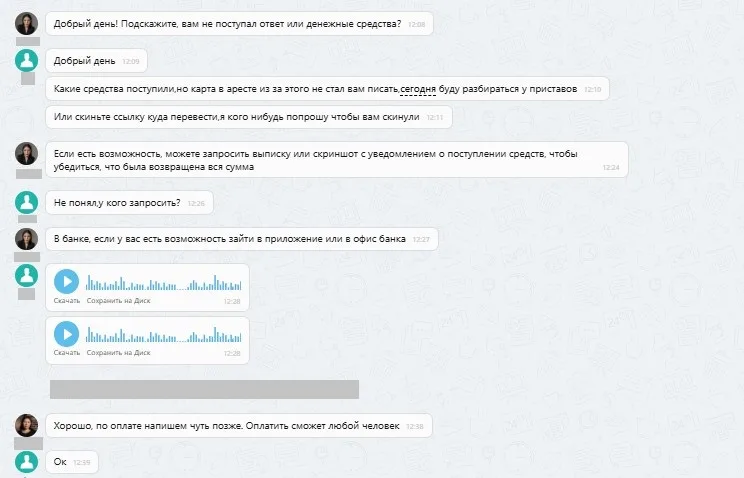
Task: Select message 'Какие средства поступили,но карта в аресте'
Action: pos(327,89)
